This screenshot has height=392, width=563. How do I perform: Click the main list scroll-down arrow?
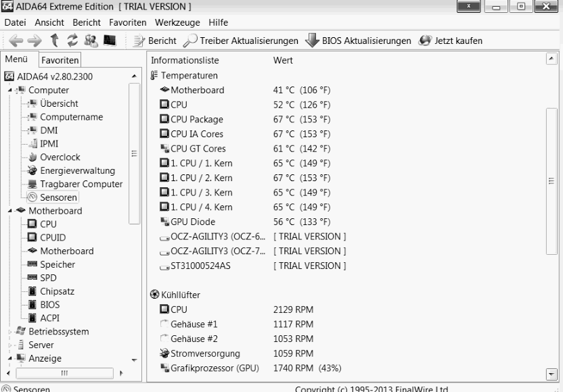(551, 374)
